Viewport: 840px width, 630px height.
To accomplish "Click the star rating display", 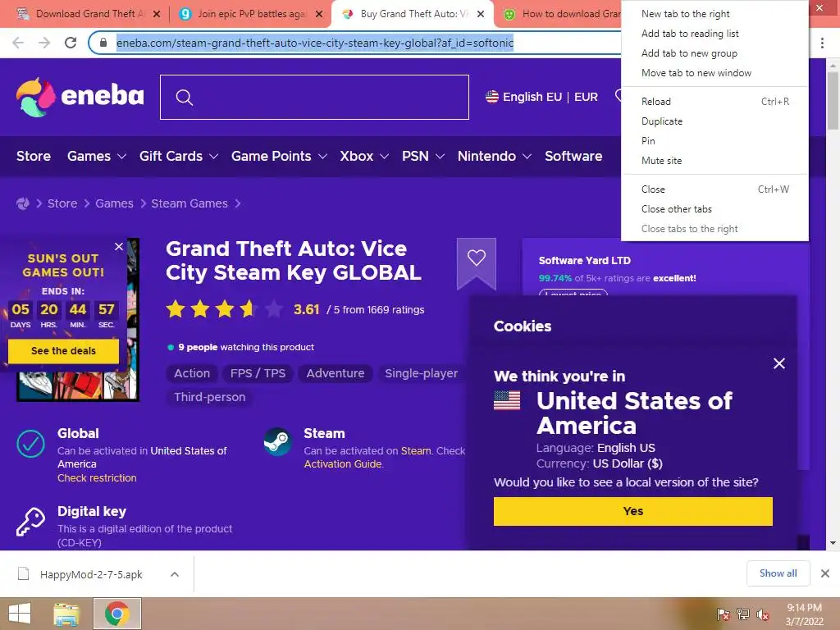I will point(224,309).
